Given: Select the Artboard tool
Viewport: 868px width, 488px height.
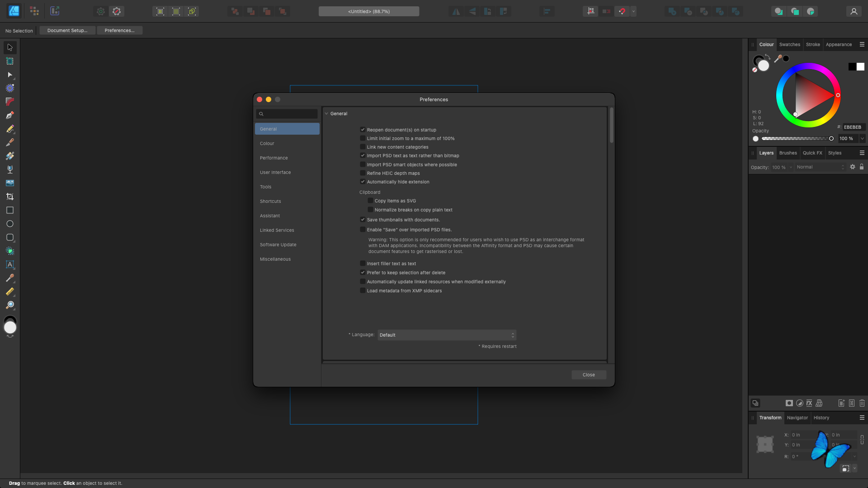Looking at the screenshot, I should (x=10, y=61).
